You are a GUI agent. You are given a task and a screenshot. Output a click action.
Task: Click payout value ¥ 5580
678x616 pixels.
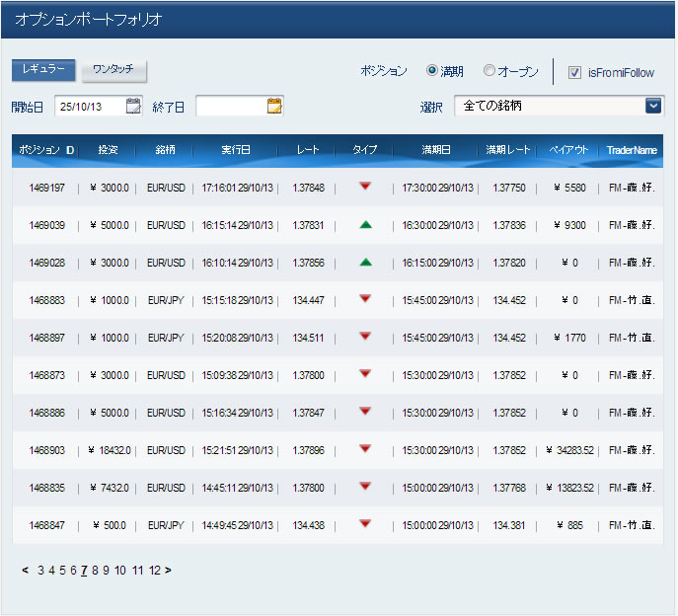[569, 188]
